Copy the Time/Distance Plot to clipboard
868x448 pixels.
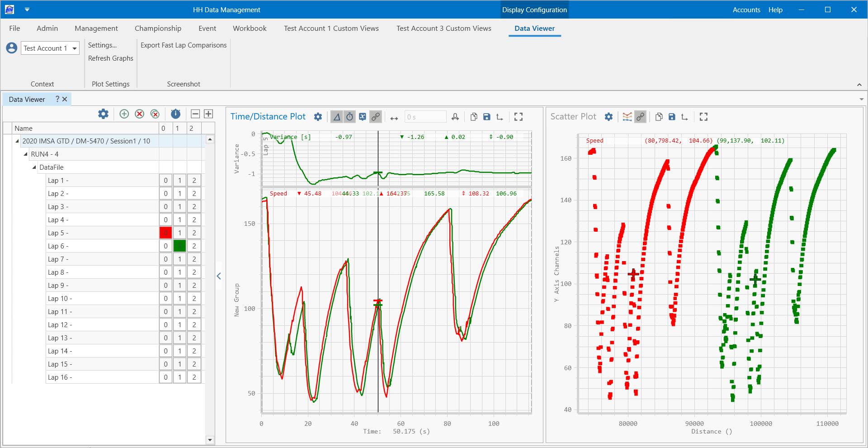pyautogui.click(x=473, y=117)
